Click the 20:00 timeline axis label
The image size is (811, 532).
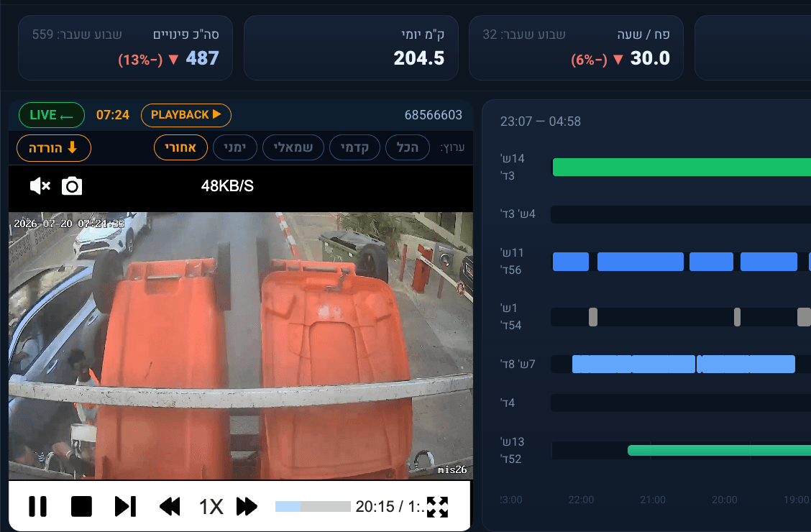(725, 500)
